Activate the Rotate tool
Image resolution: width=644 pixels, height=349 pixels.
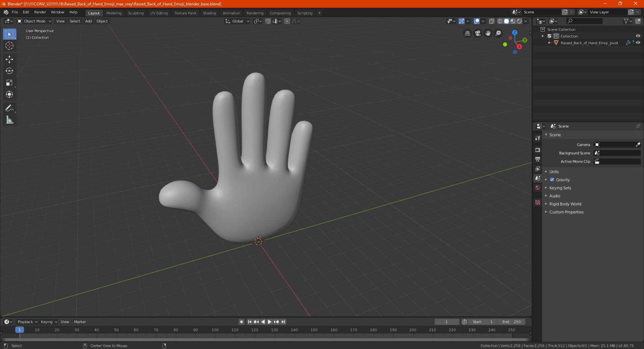pyautogui.click(x=9, y=71)
